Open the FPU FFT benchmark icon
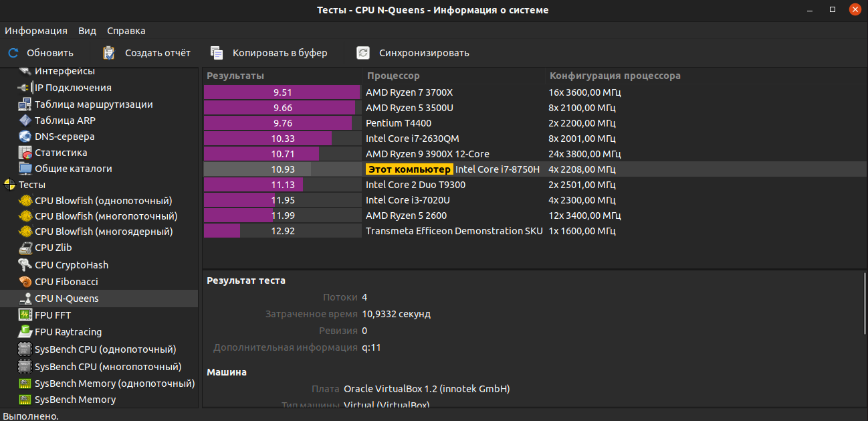The height and width of the screenshot is (421, 868). pos(25,315)
